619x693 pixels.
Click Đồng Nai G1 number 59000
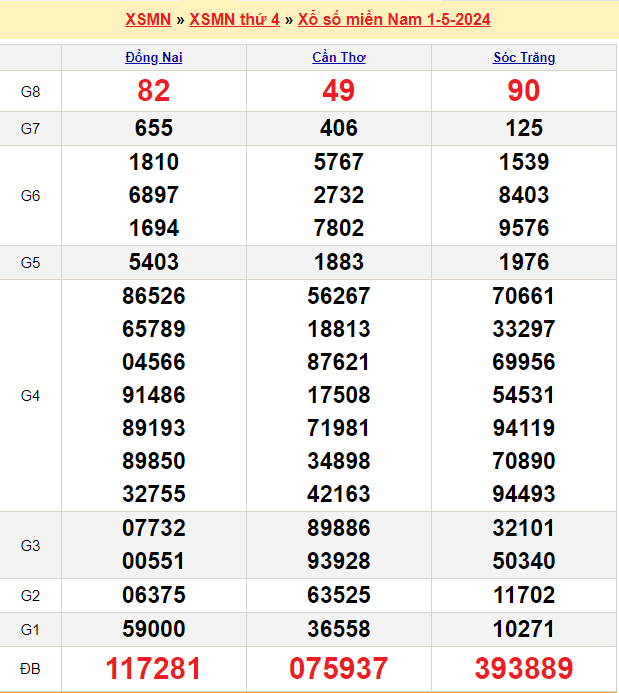coord(154,629)
